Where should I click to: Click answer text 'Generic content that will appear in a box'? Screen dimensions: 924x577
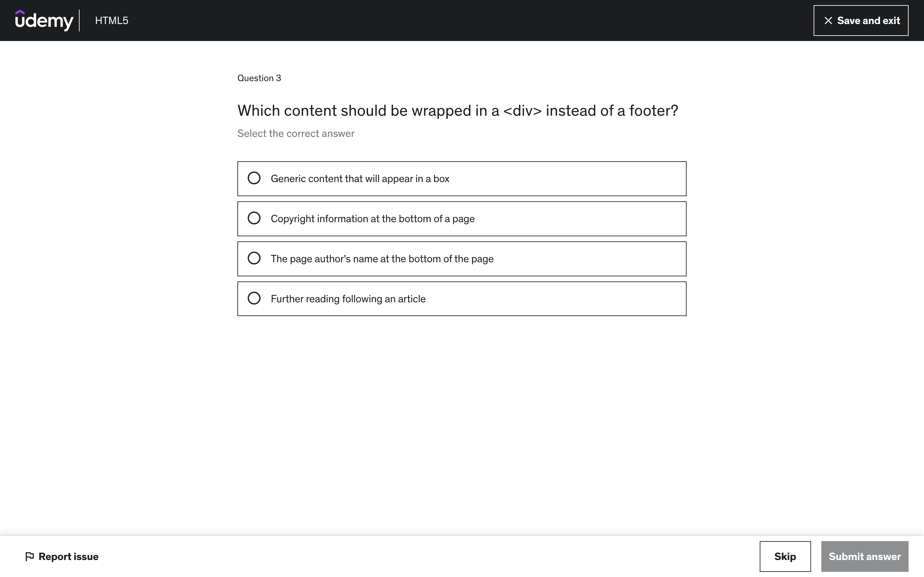(360, 179)
